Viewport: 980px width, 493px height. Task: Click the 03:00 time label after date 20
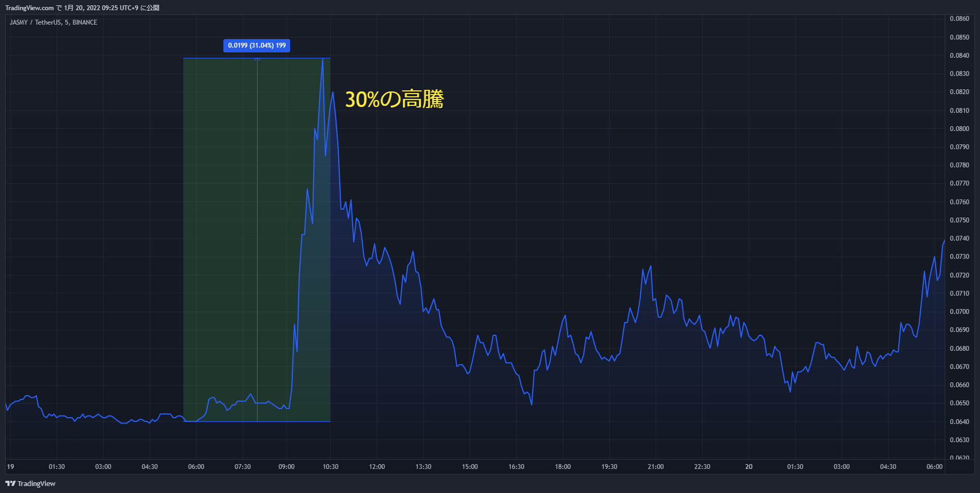pyautogui.click(x=842, y=467)
